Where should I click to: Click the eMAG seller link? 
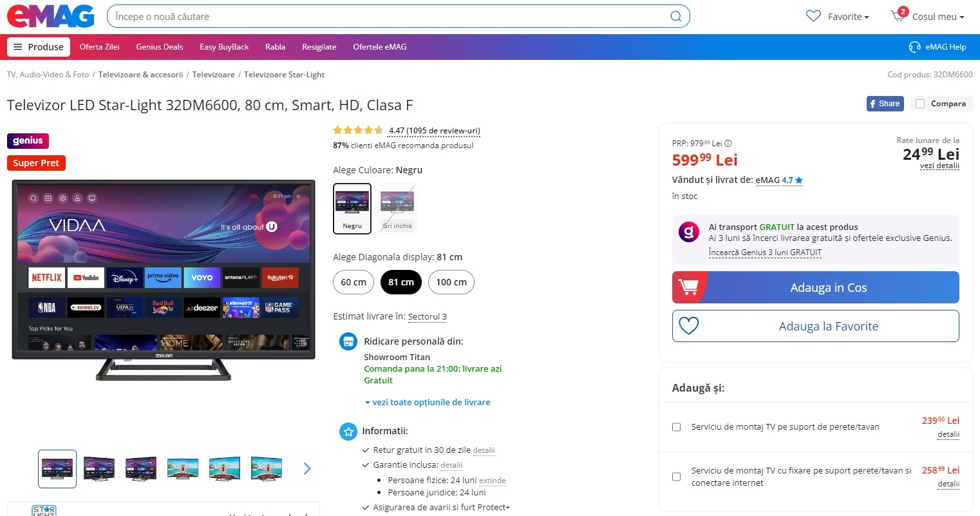(768, 180)
